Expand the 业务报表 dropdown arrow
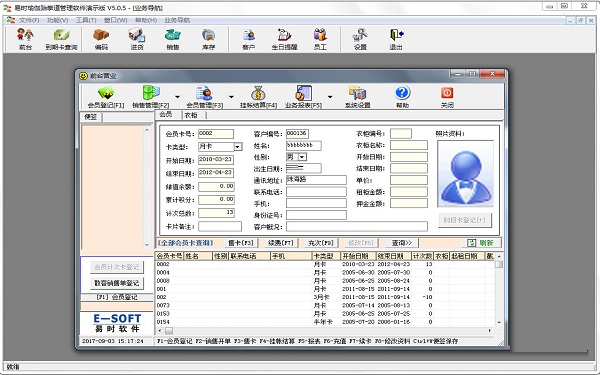The width and height of the screenshot is (600, 375). pos(330,97)
